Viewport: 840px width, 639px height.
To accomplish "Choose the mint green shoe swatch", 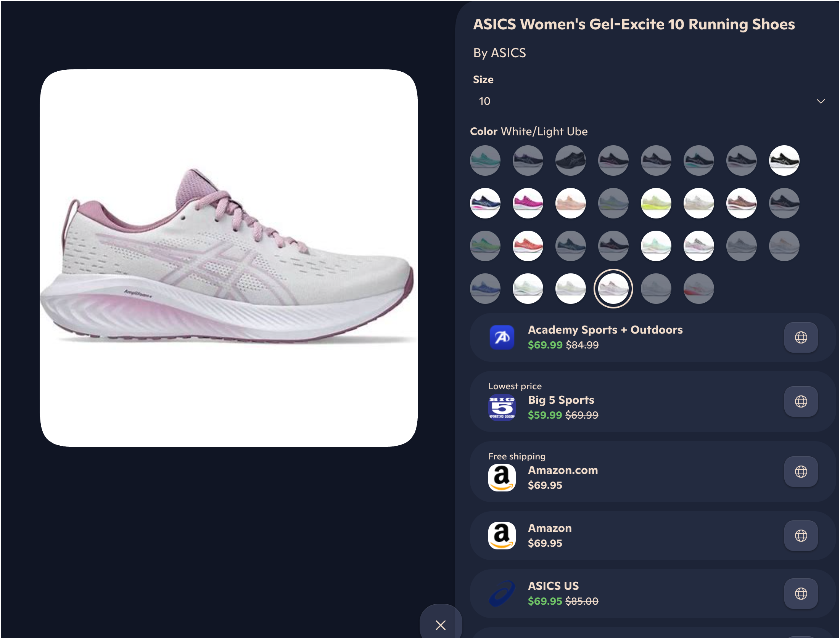I will (656, 246).
